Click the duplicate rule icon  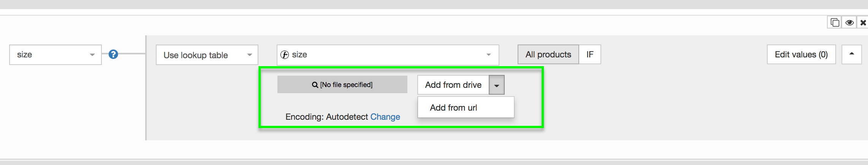(x=835, y=23)
